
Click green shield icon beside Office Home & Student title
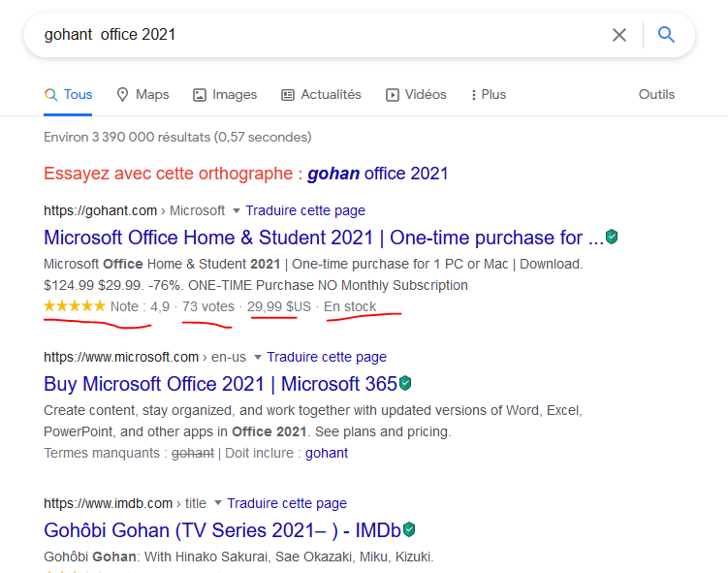click(x=612, y=237)
